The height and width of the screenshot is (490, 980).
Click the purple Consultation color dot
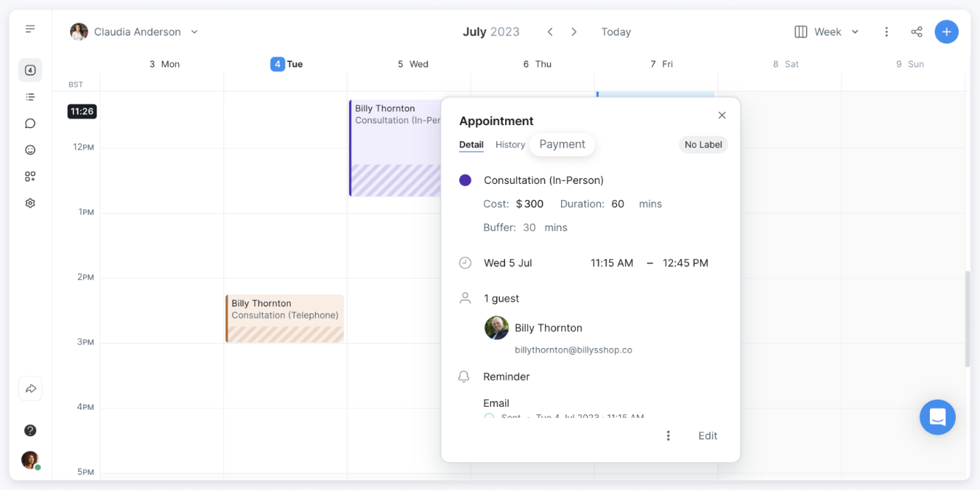[x=465, y=180]
